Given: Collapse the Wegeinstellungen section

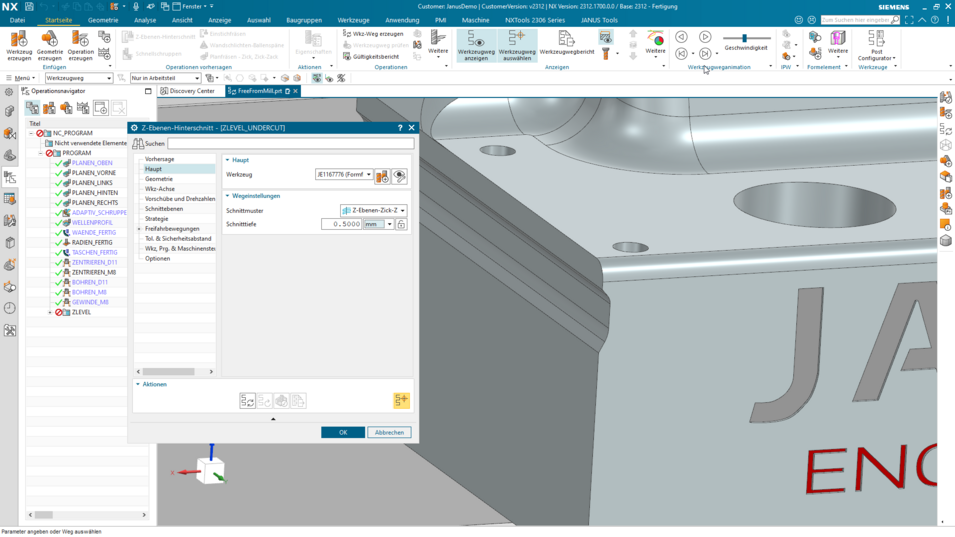Looking at the screenshot, I should point(228,196).
